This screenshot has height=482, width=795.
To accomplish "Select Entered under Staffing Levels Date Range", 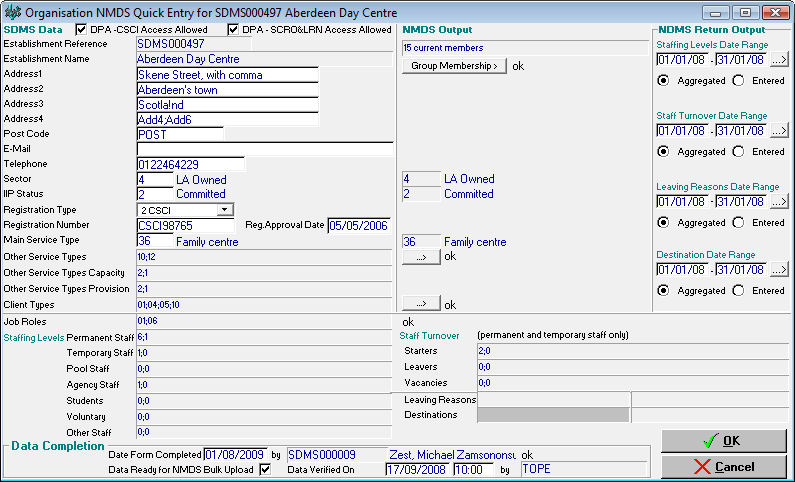I will 739,81.
